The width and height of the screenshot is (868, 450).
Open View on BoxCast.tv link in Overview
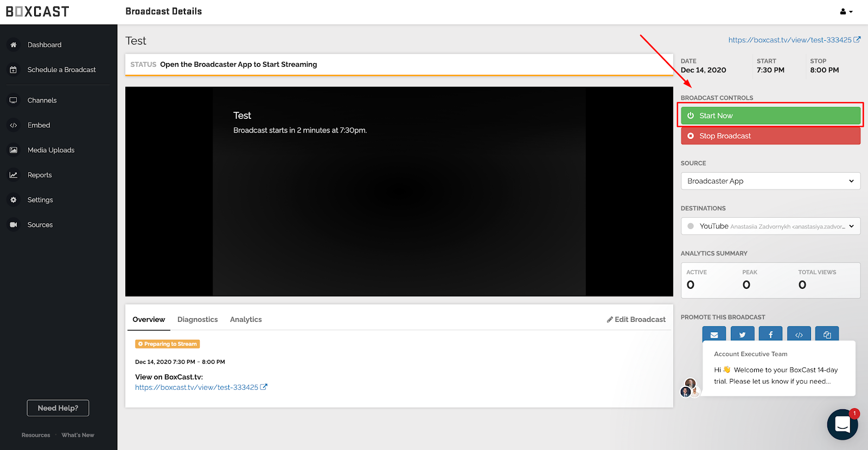click(196, 388)
